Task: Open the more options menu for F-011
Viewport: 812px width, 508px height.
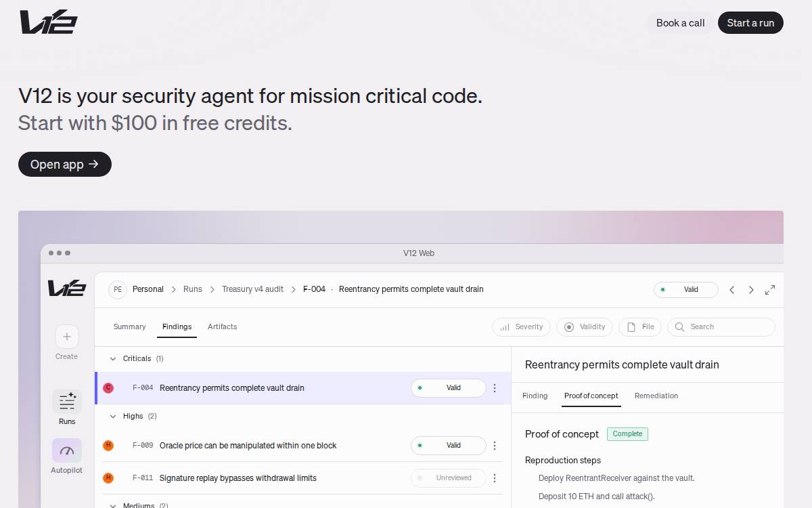Action: click(495, 478)
